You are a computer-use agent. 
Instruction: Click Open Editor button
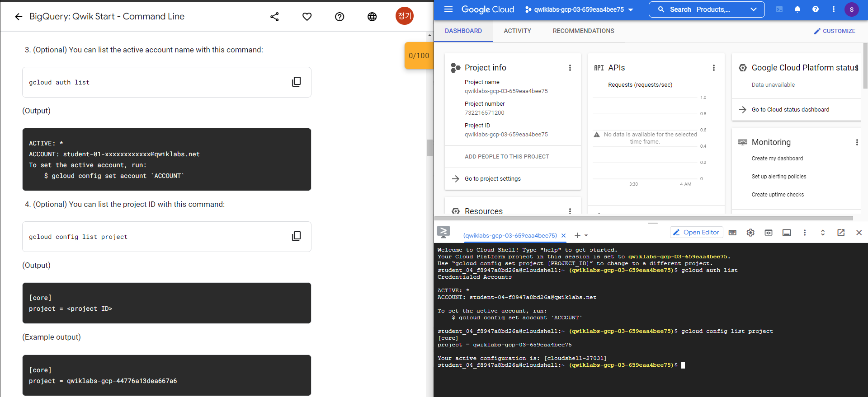696,232
